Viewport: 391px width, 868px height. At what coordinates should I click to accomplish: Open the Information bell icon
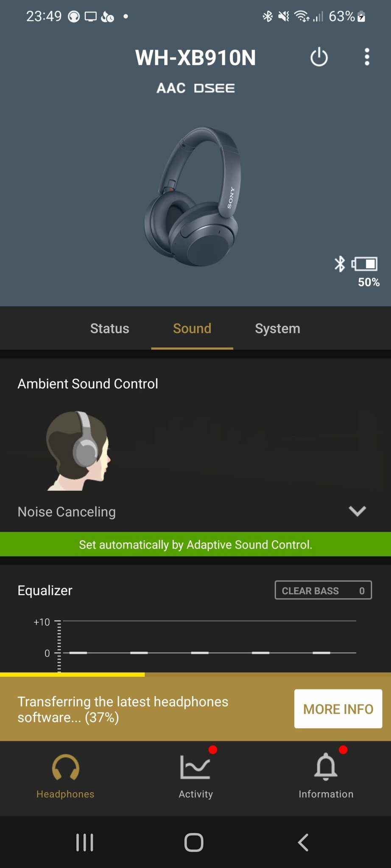[x=326, y=767]
